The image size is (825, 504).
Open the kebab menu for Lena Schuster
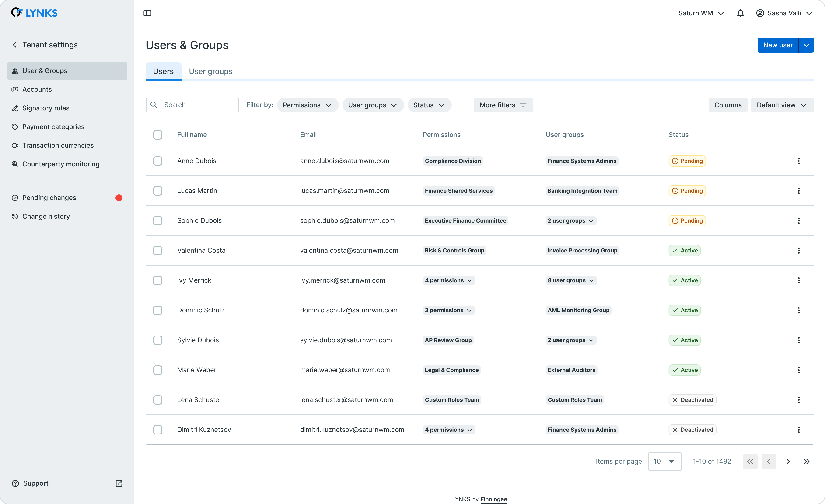pyautogui.click(x=799, y=400)
